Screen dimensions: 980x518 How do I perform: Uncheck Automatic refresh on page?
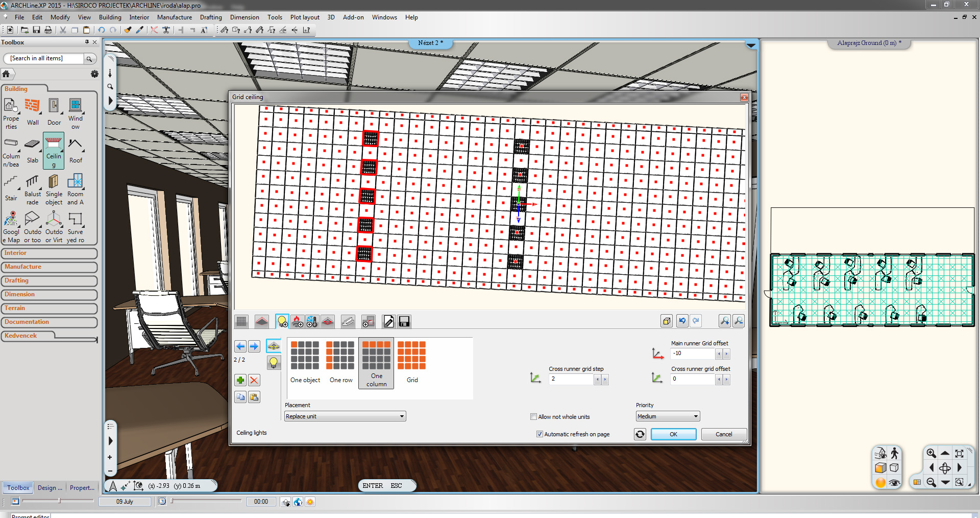[540, 434]
